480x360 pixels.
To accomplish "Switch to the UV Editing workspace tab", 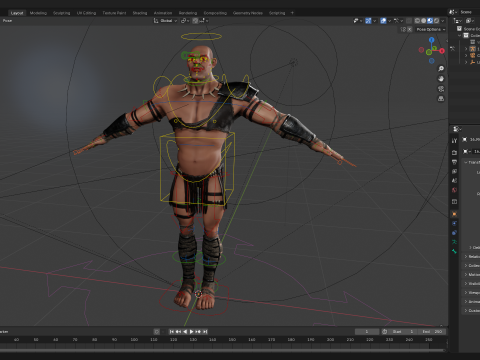I will (86, 13).
